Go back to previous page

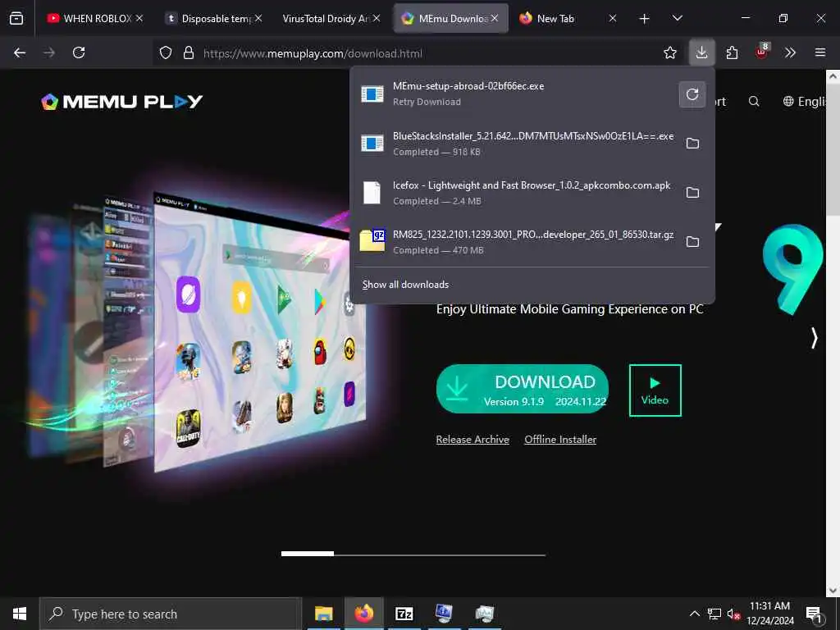point(20,52)
